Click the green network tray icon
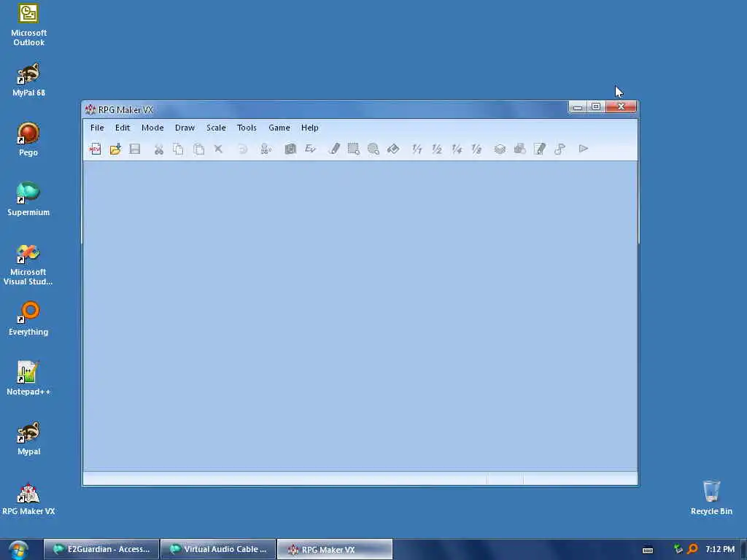 (678, 549)
